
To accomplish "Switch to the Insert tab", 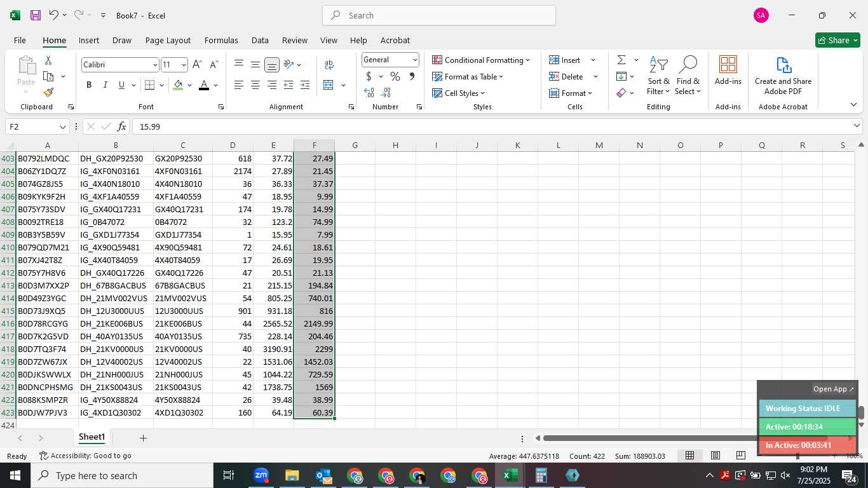I will pos(89,40).
